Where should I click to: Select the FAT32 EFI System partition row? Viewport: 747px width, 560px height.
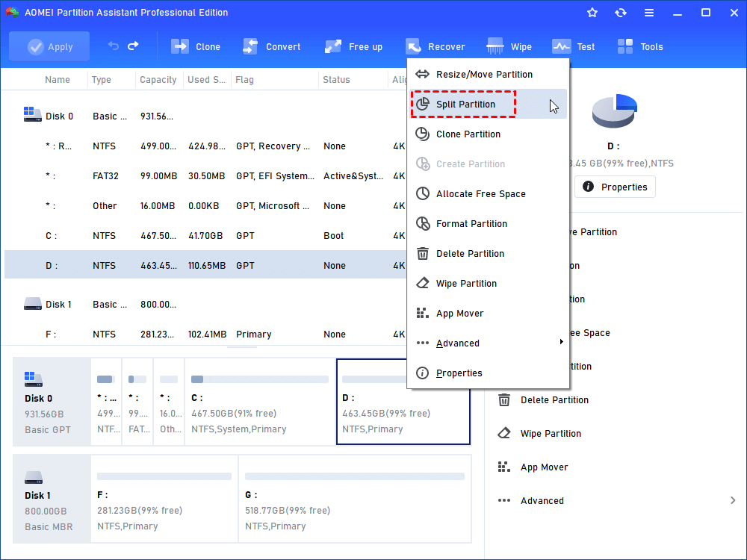(x=205, y=175)
